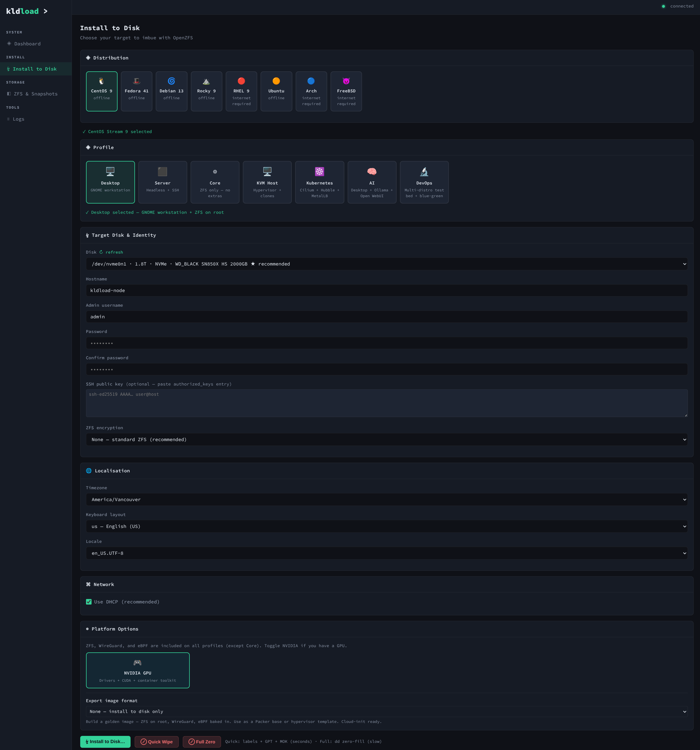Click the green connected status dot
Viewport: 700px width, 750px height.
[663, 6]
